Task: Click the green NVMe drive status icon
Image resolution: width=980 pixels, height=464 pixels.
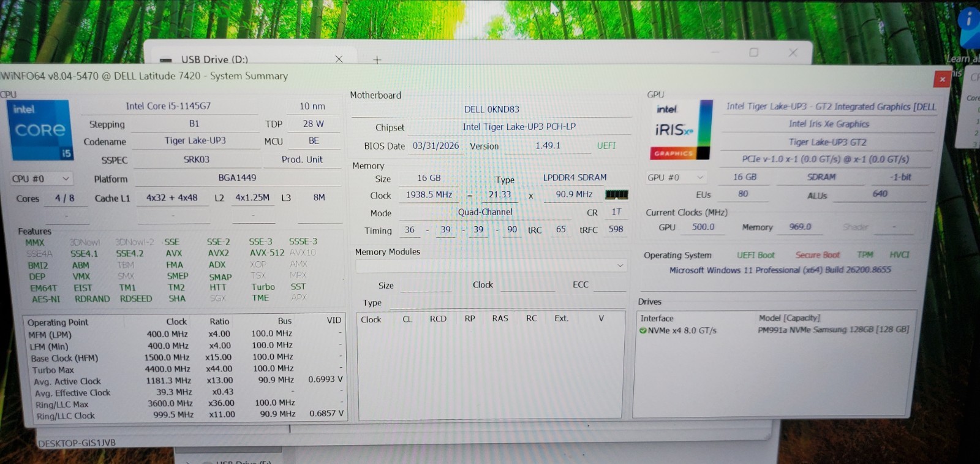Action: point(643,330)
